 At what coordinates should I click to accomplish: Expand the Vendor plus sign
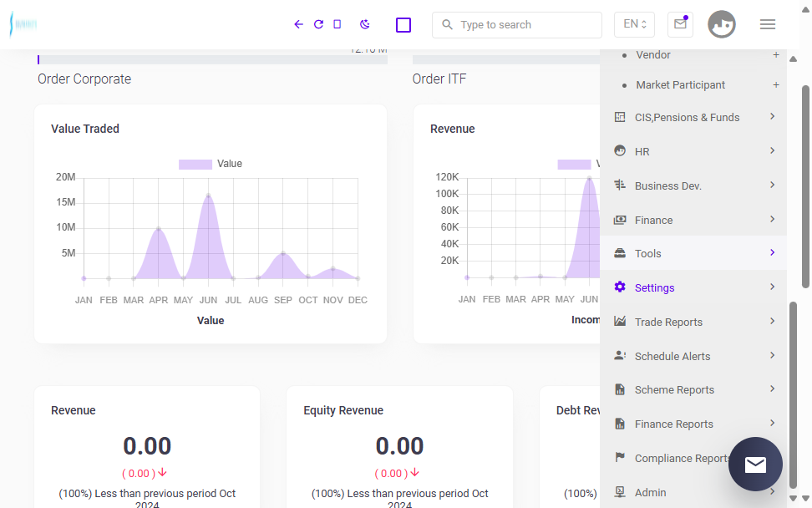point(776,55)
